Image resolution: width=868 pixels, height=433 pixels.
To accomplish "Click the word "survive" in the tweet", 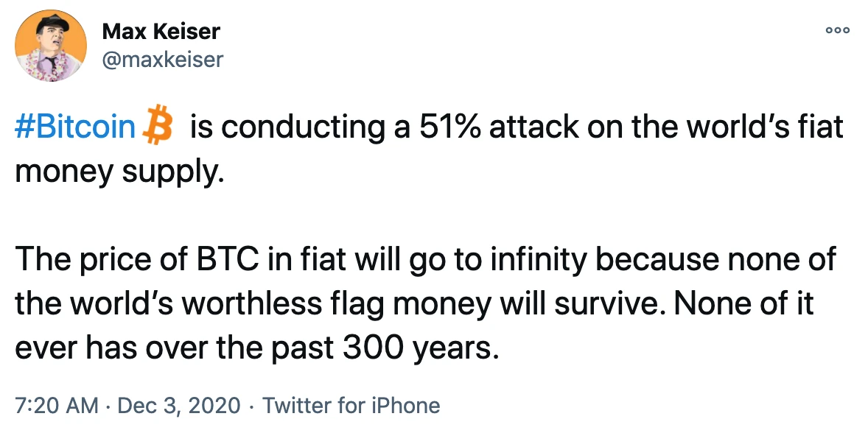I will (602, 304).
